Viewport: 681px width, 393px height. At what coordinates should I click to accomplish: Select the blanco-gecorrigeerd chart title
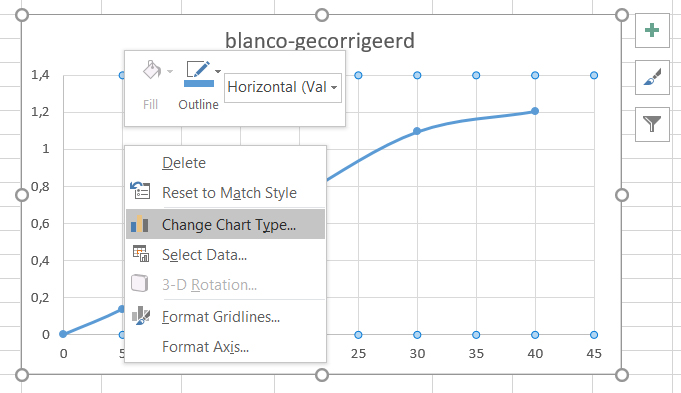tap(320, 41)
